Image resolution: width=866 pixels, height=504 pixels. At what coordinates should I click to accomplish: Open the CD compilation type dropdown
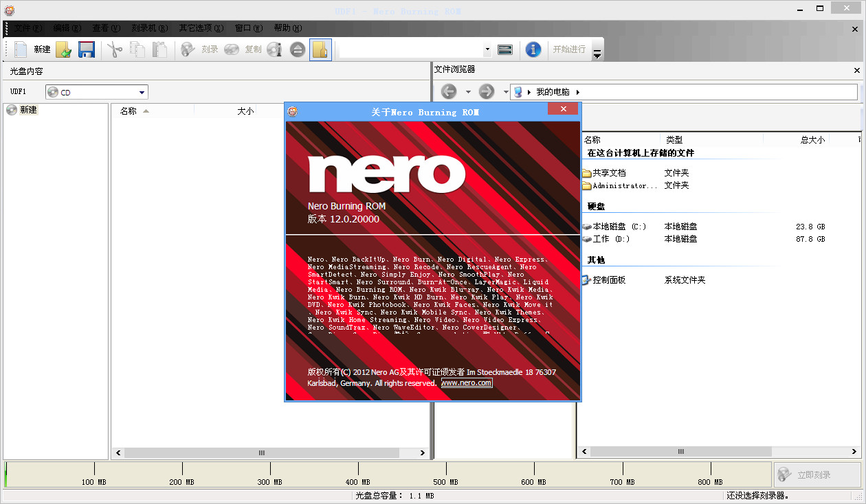point(142,91)
